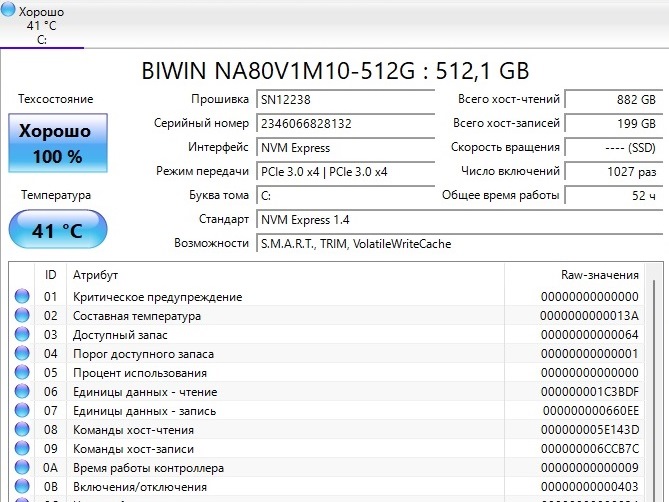Select attribute Доступный запас
The width and height of the screenshot is (669, 502).
click(x=120, y=335)
